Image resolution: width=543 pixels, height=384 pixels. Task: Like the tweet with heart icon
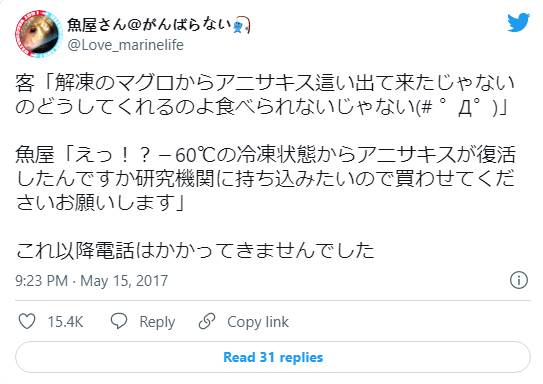27,321
